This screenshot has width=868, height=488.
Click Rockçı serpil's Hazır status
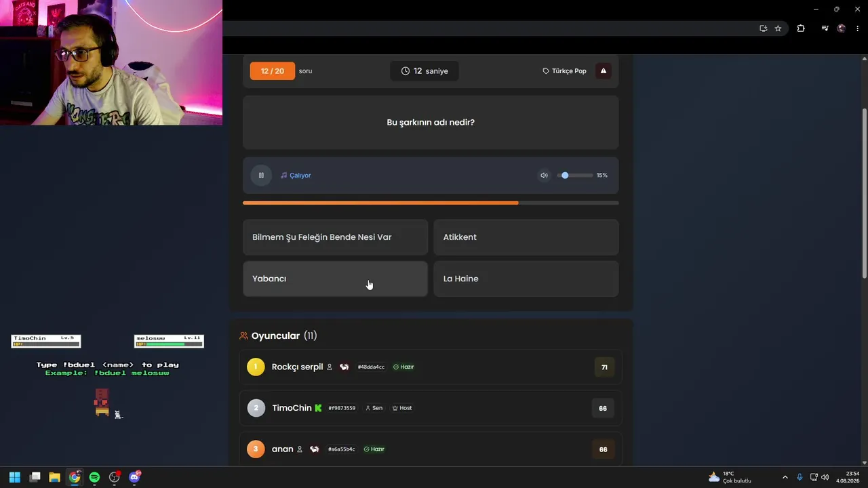(x=403, y=367)
